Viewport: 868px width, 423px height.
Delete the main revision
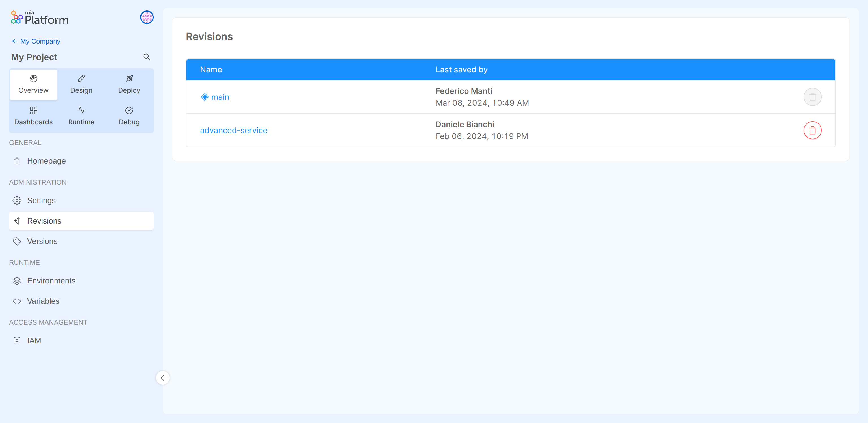[812, 97]
